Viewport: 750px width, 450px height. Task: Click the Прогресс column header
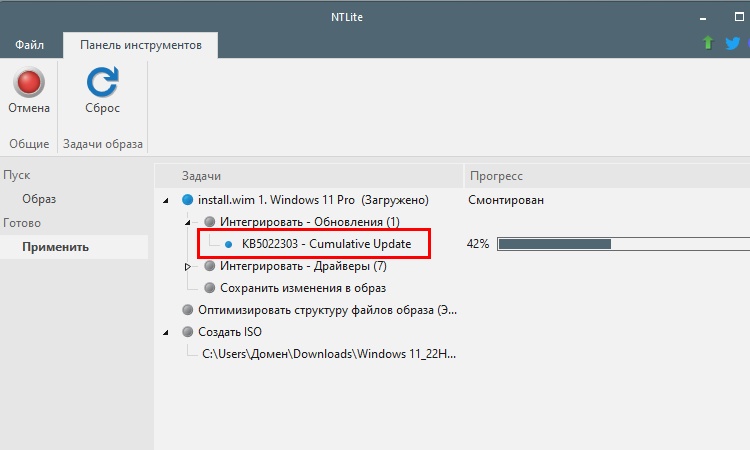point(607,176)
